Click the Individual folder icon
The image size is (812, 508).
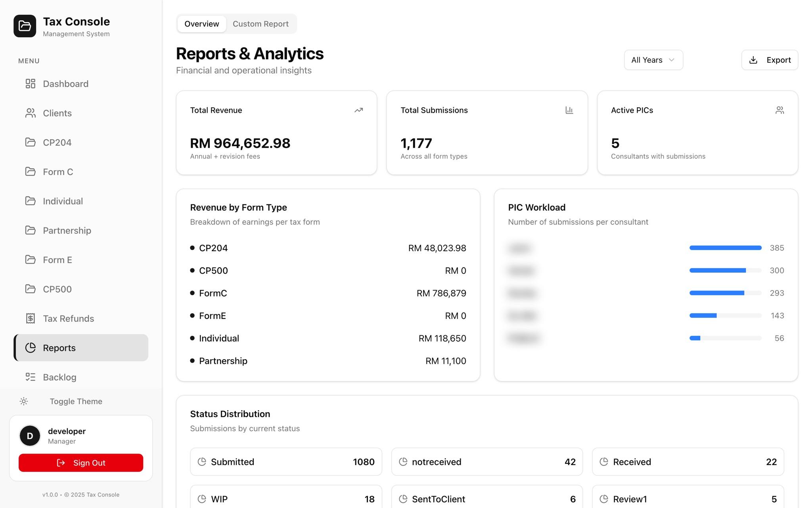tap(31, 201)
